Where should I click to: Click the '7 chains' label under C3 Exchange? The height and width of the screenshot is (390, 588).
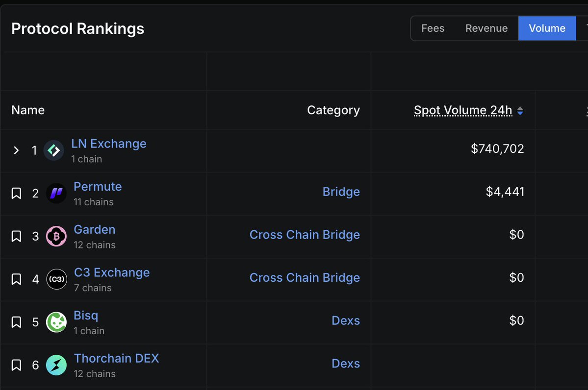[x=93, y=288]
